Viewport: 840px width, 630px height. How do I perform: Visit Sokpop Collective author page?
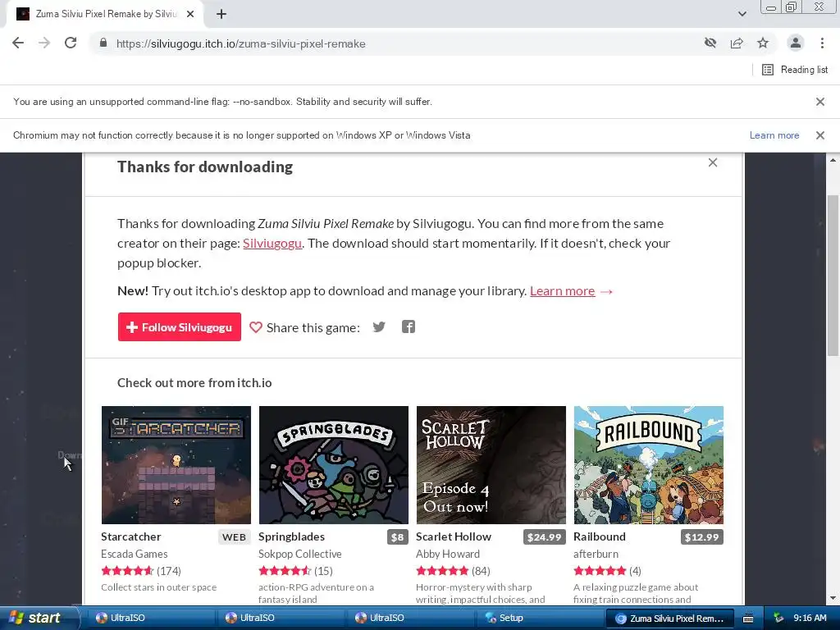click(x=300, y=554)
